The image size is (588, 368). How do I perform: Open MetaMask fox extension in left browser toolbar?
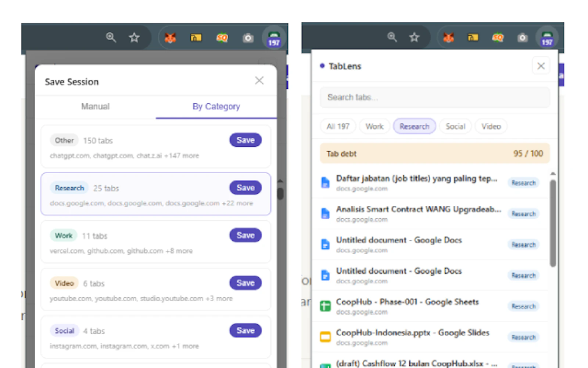click(170, 38)
